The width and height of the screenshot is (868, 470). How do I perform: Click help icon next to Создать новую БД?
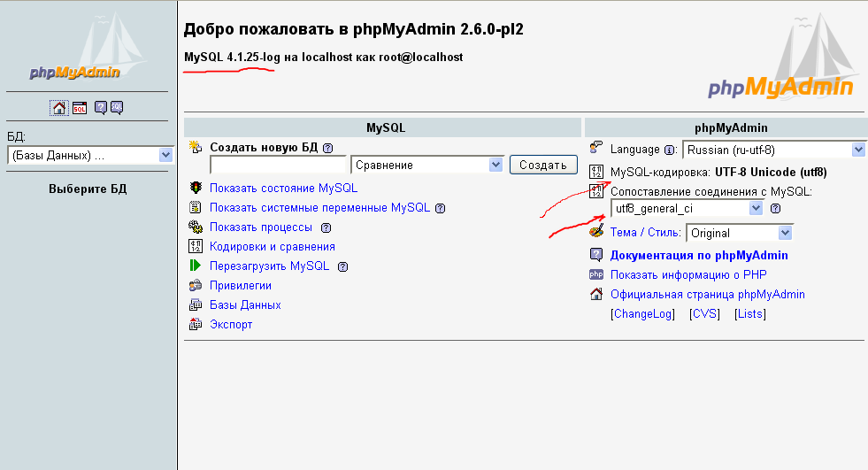(x=327, y=148)
